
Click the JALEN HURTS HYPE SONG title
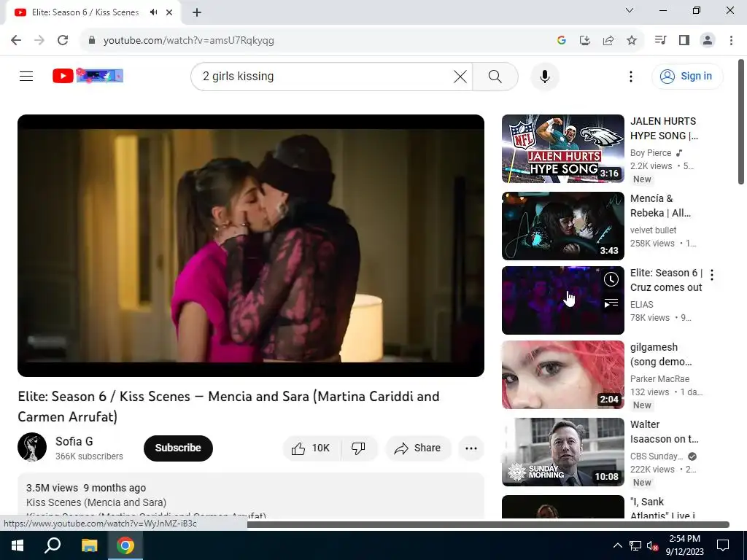pyautogui.click(x=664, y=128)
